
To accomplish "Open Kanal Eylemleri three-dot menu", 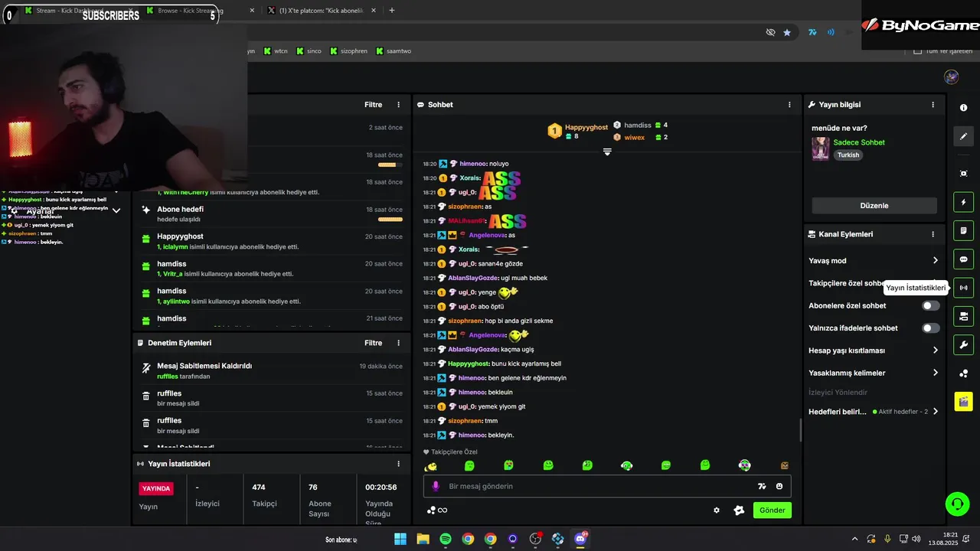I will click(x=933, y=234).
